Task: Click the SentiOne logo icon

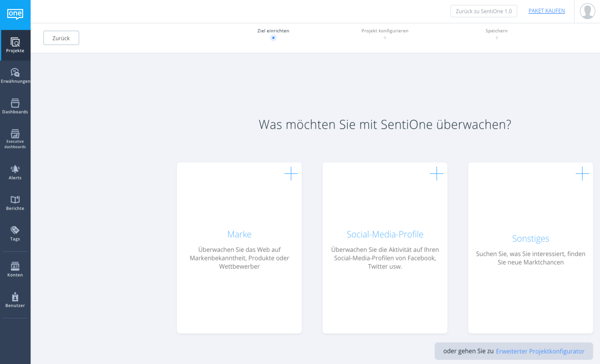Action: [x=15, y=14]
